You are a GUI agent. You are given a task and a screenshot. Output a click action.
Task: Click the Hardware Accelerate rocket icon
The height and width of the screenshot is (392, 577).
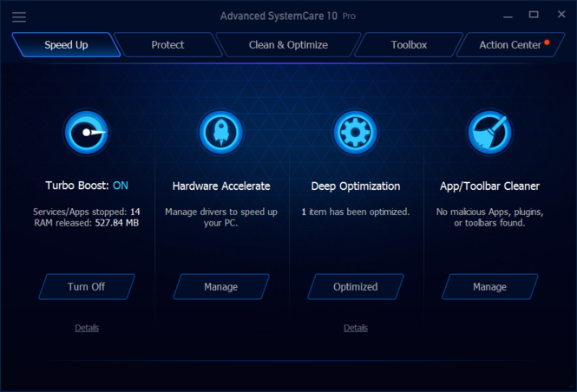pyautogui.click(x=220, y=133)
